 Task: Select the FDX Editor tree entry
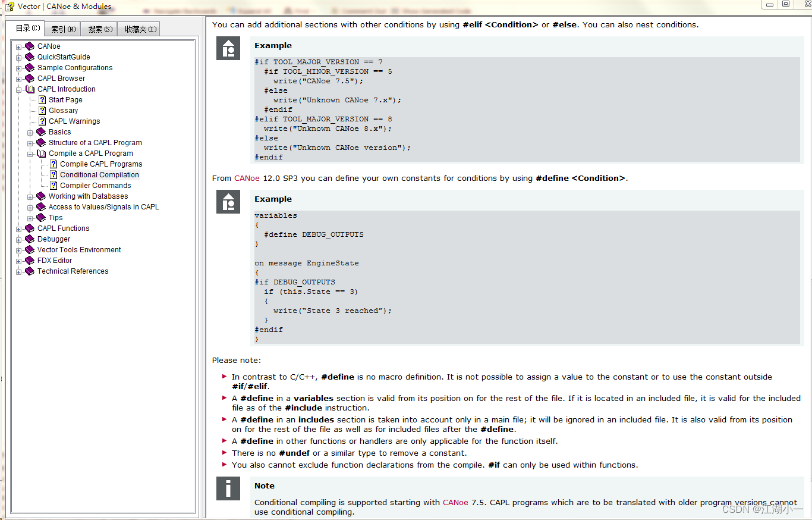point(55,261)
